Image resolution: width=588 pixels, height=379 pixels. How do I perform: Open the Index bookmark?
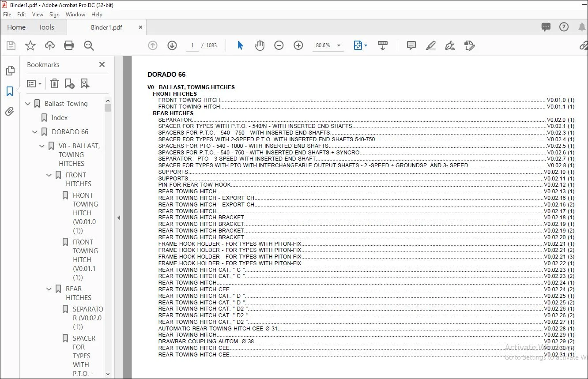[60, 118]
